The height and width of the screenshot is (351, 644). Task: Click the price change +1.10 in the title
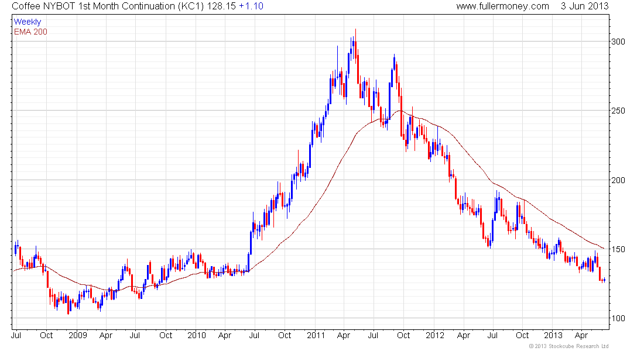(251, 6)
